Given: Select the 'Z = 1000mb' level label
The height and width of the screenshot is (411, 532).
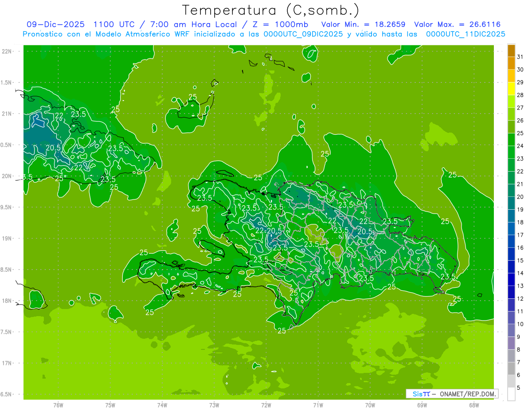Looking at the screenshot, I should tap(280, 24).
